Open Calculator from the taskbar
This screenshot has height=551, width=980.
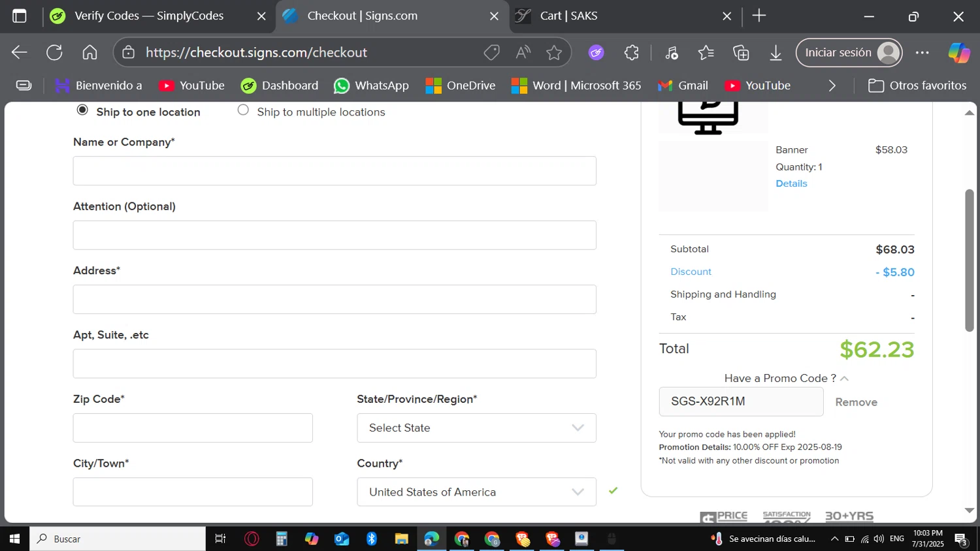[x=282, y=539]
